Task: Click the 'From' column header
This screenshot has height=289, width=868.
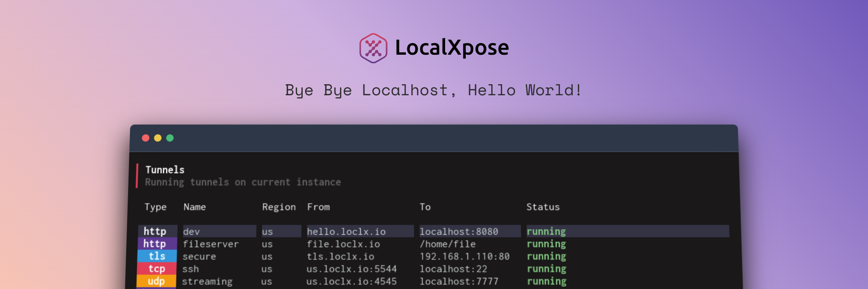Action: (318, 207)
